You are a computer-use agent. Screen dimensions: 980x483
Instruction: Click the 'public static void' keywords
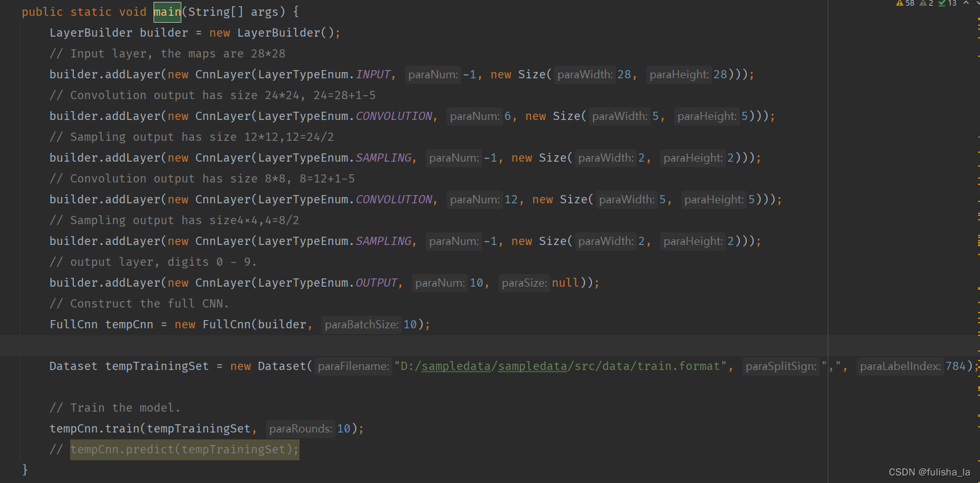pos(84,12)
